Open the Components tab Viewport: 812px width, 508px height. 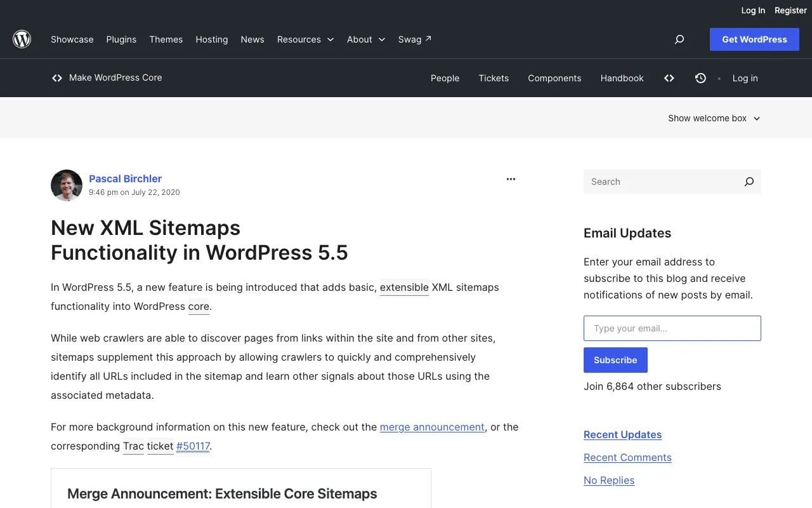[554, 78]
